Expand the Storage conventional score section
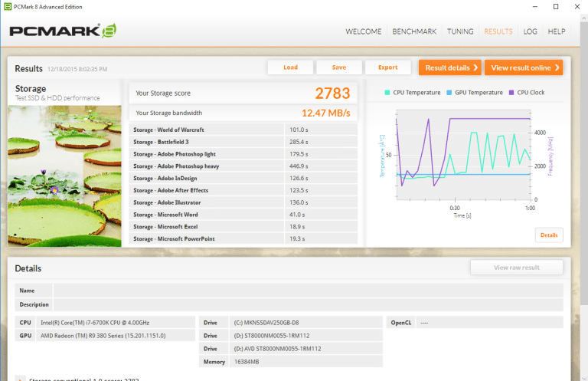 point(20,379)
